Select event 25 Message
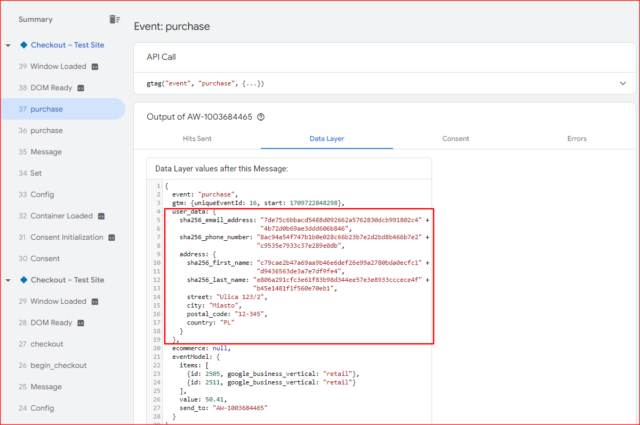Image resolution: width=640 pixels, height=425 pixels. [x=40, y=386]
